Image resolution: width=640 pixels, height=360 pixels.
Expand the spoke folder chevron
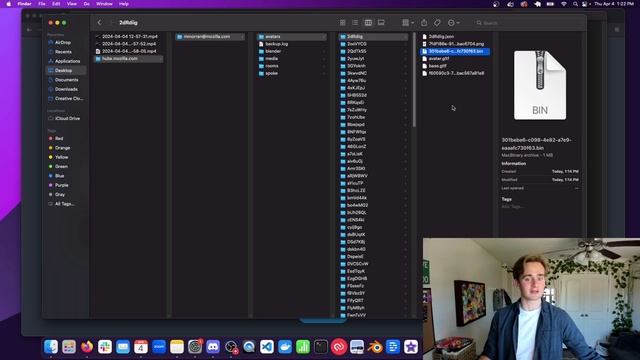tap(324, 73)
